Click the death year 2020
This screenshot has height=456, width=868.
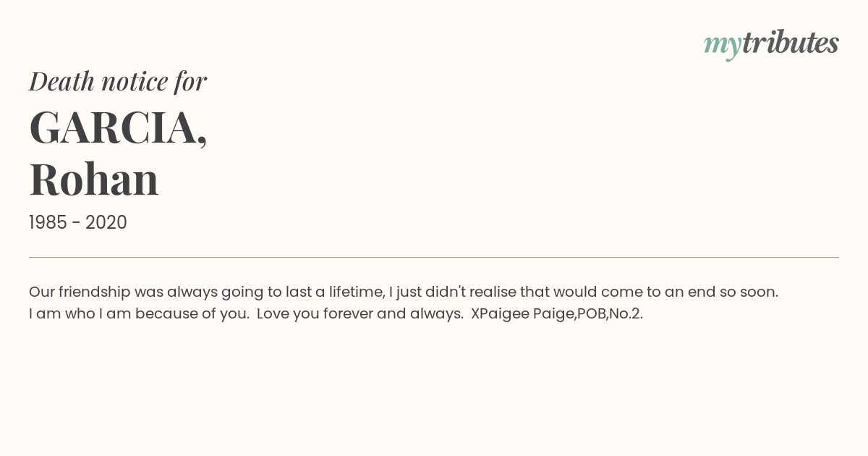[x=106, y=223]
